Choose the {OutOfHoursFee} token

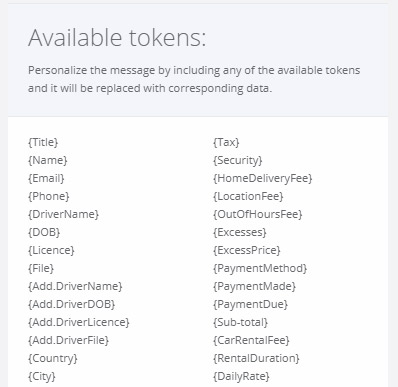coord(258,214)
